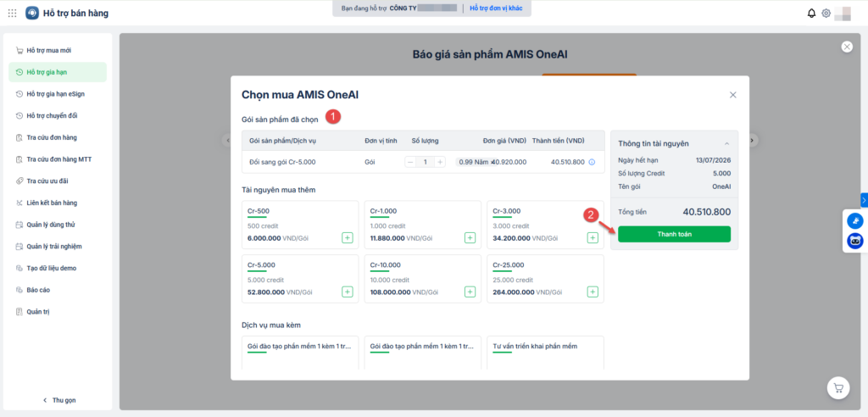The width and height of the screenshot is (868, 417).
Task: Open the floating shopping cart
Action: [838, 388]
